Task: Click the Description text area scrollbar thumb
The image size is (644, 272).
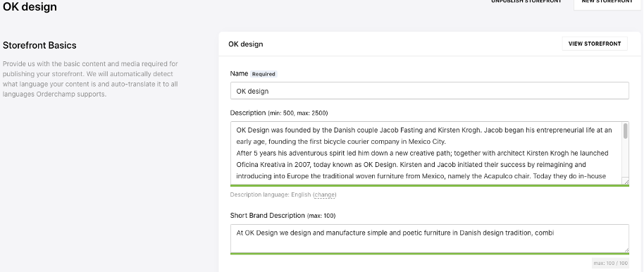Action: click(x=626, y=130)
